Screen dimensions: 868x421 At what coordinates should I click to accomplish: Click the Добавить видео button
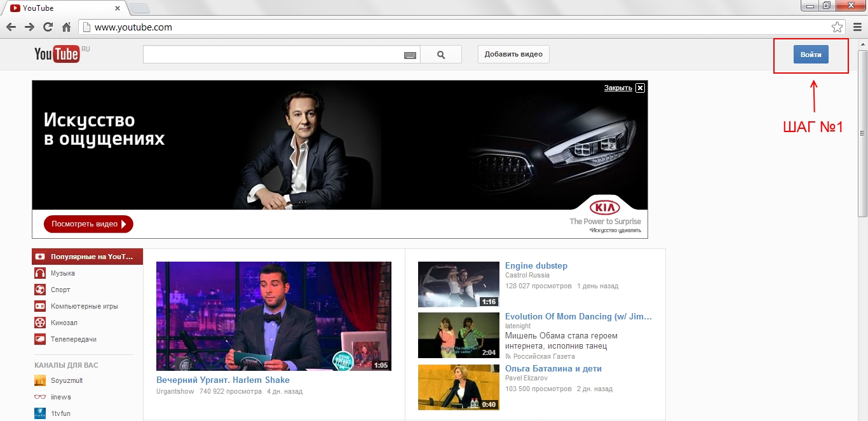click(513, 54)
